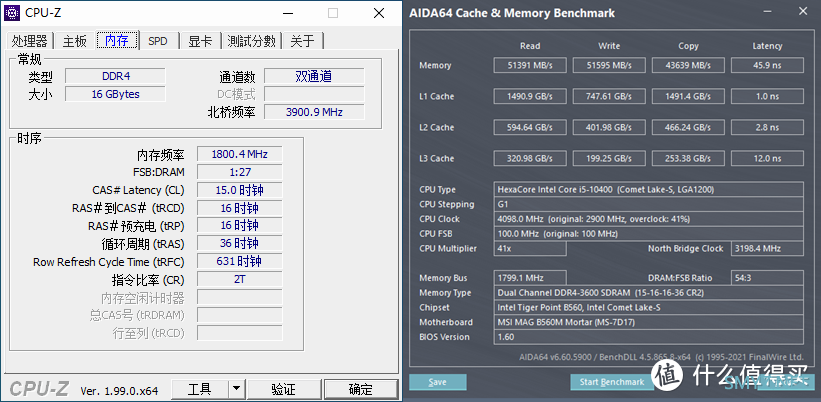Maximize the CPU-Z window
Viewport: 821px width, 402px height.
click(x=332, y=14)
